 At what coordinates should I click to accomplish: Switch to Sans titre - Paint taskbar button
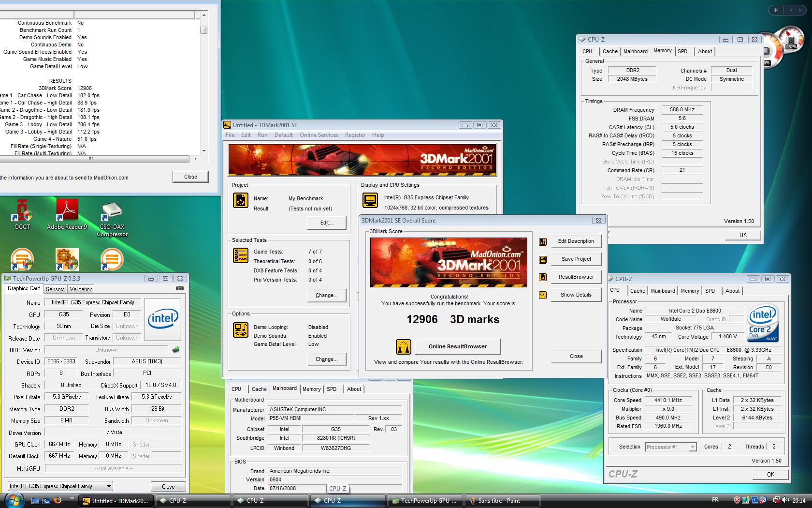pyautogui.click(x=503, y=501)
